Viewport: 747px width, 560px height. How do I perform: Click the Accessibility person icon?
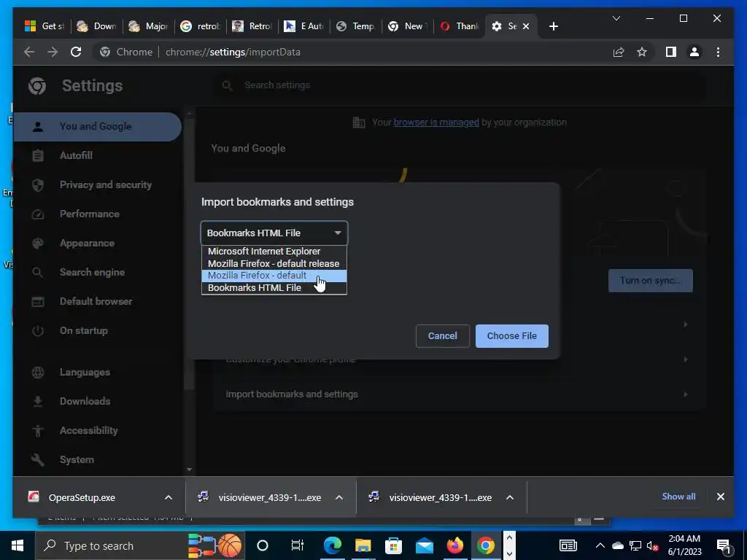(38, 430)
